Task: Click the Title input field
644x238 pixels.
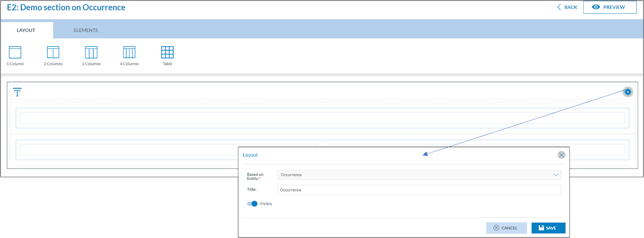Action: pos(419,190)
